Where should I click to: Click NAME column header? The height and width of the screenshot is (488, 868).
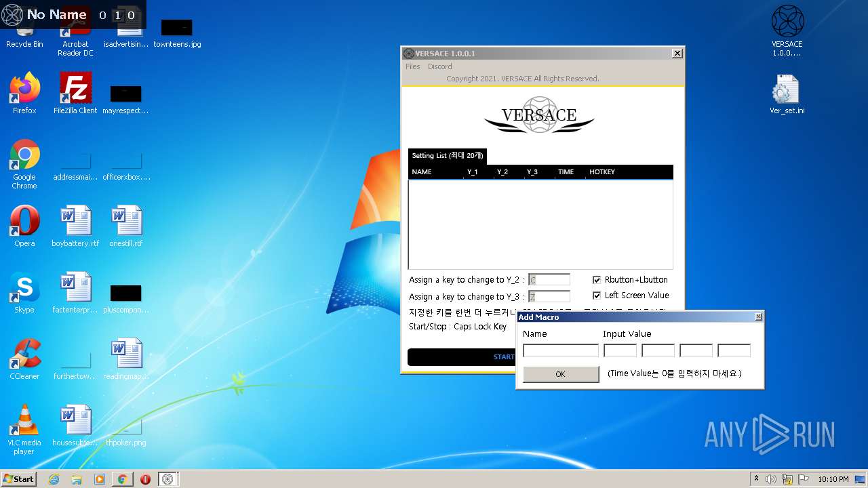pyautogui.click(x=436, y=172)
